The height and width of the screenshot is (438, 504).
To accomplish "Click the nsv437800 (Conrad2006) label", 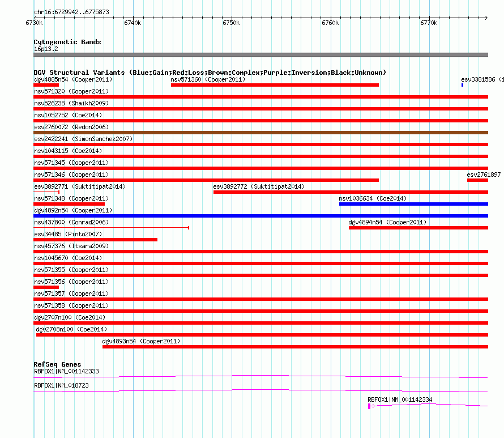I will [71, 222].
